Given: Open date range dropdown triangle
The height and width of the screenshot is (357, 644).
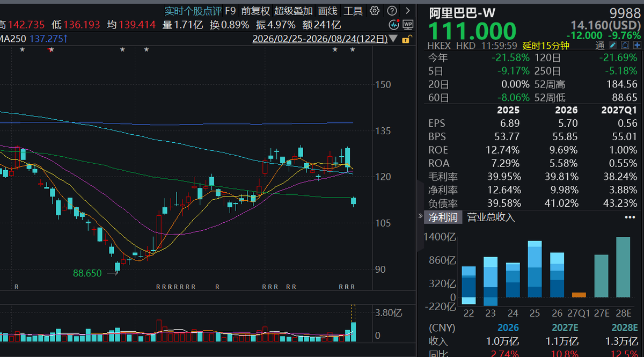Looking at the screenshot, I should coord(394,39).
